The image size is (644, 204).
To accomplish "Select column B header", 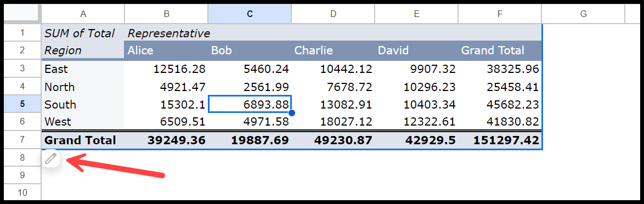I will [x=166, y=14].
